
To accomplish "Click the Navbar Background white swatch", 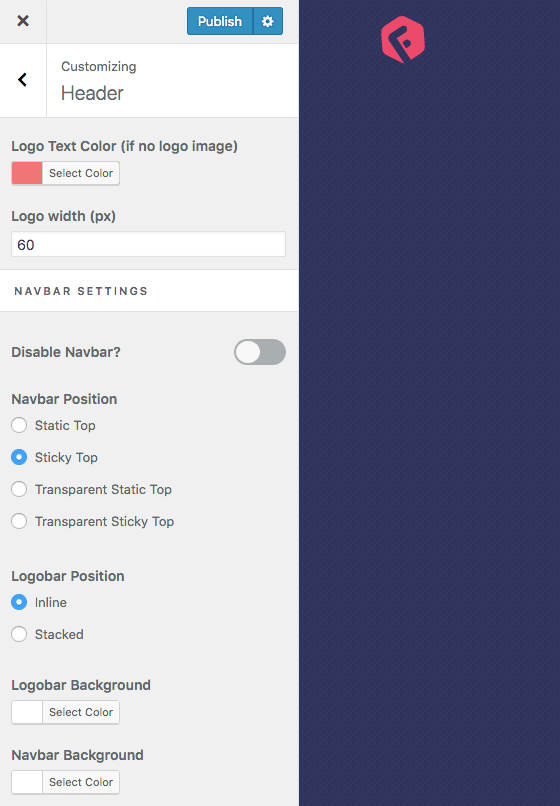I will (x=27, y=782).
